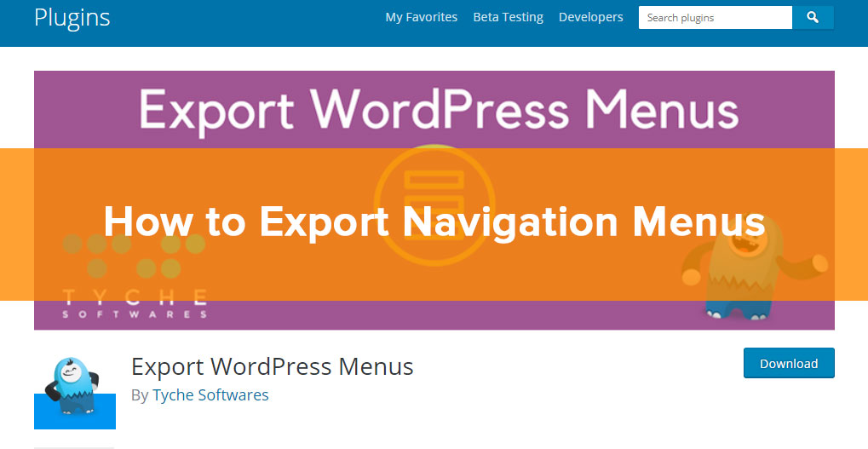Open Tyche Softwares author link
The width and height of the screenshot is (868, 449).
[x=210, y=394]
